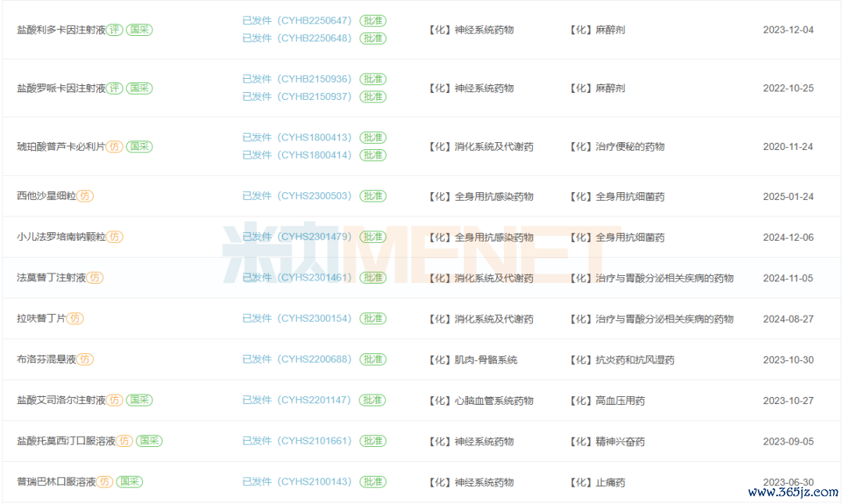
Task: Click the category 【化】治疗便秘的药物
Action: coord(617,146)
